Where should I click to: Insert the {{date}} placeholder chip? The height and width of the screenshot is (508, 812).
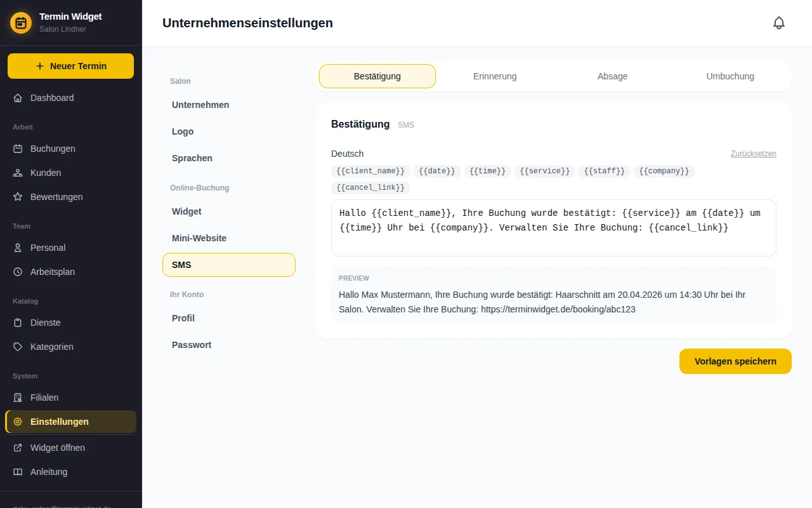[x=437, y=171]
